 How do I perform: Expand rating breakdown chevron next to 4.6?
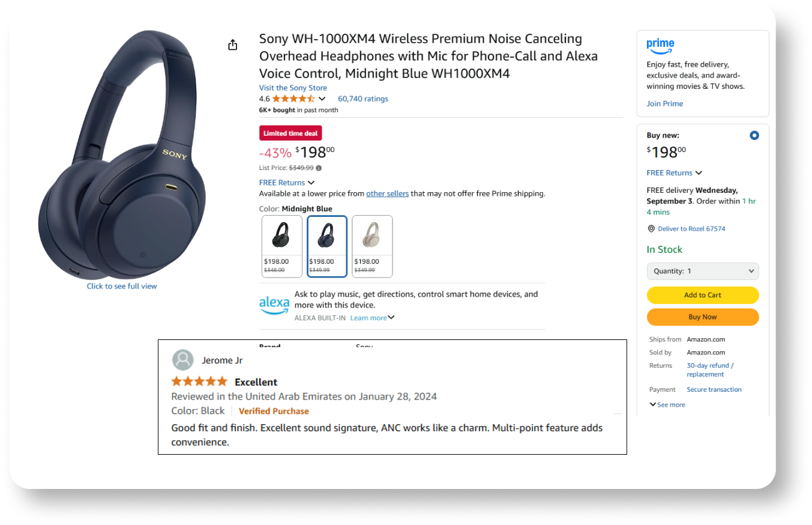pos(322,99)
